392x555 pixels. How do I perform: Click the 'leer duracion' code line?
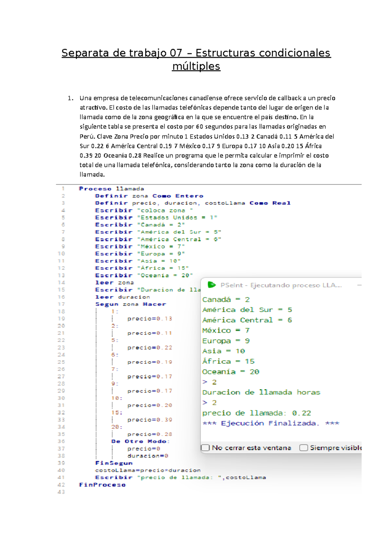point(122,297)
